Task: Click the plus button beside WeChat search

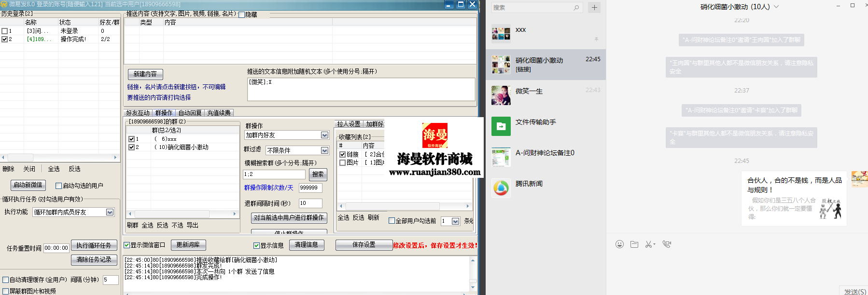Action: [x=594, y=7]
